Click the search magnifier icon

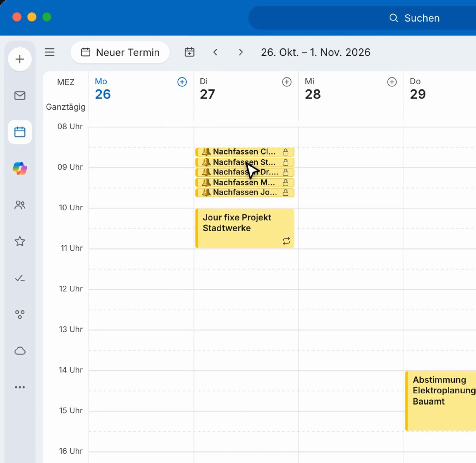(x=393, y=18)
